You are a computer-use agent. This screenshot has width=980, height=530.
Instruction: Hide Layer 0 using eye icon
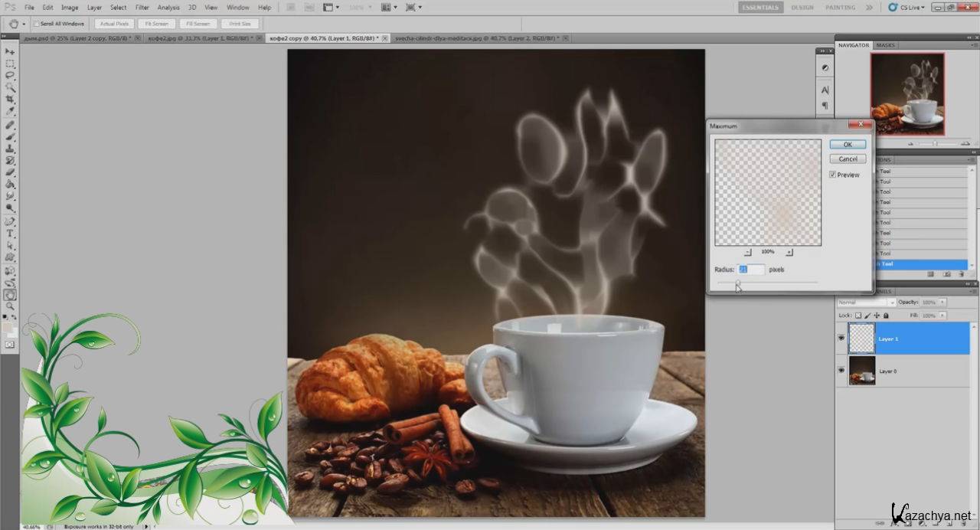coord(841,371)
